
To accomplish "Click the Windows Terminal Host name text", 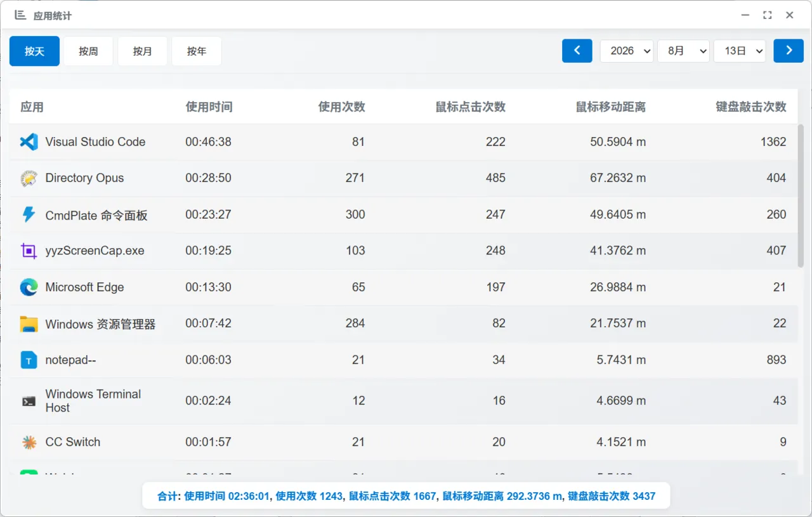I will pyautogui.click(x=93, y=401).
